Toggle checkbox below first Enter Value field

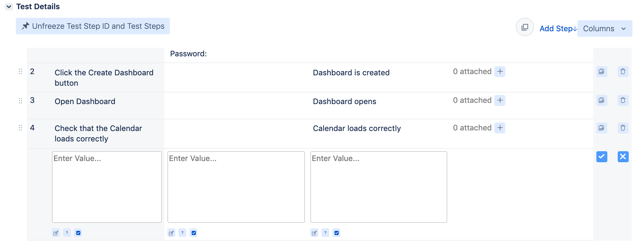click(x=78, y=233)
